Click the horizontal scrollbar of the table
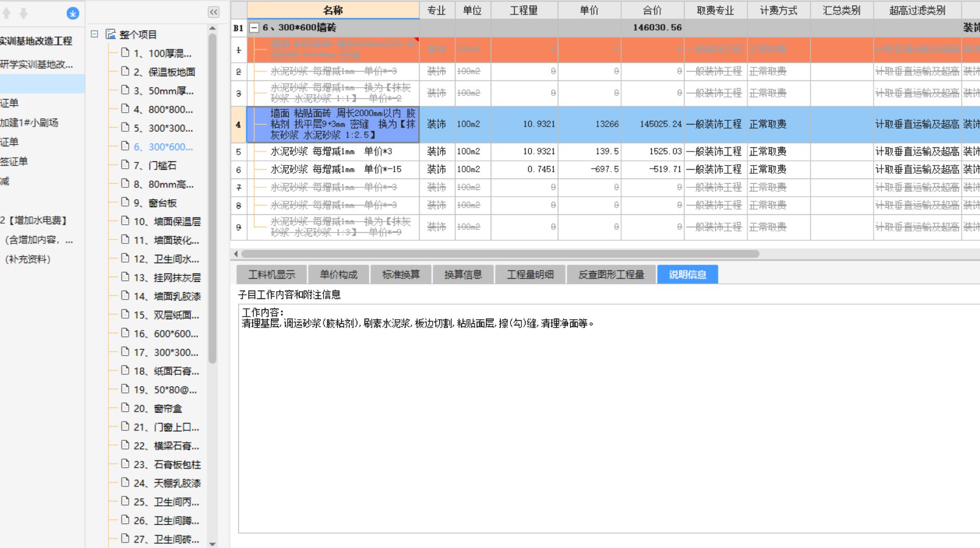The height and width of the screenshot is (548, 980). tap(500, 254)
